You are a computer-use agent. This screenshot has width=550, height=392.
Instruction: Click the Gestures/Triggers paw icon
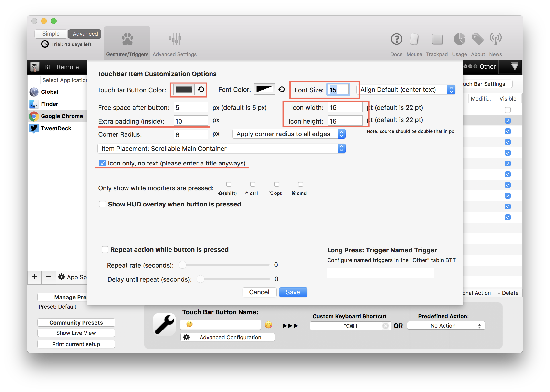click(127, 39)
